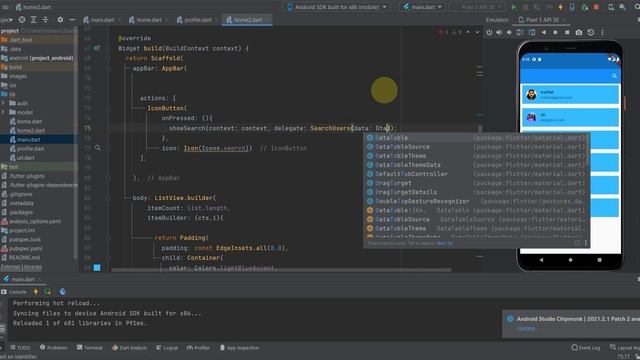This screenshot has width=640, height=360.
Task: Open the Pixel 5 API 30 device dropdown
Action: pos(477,7)
